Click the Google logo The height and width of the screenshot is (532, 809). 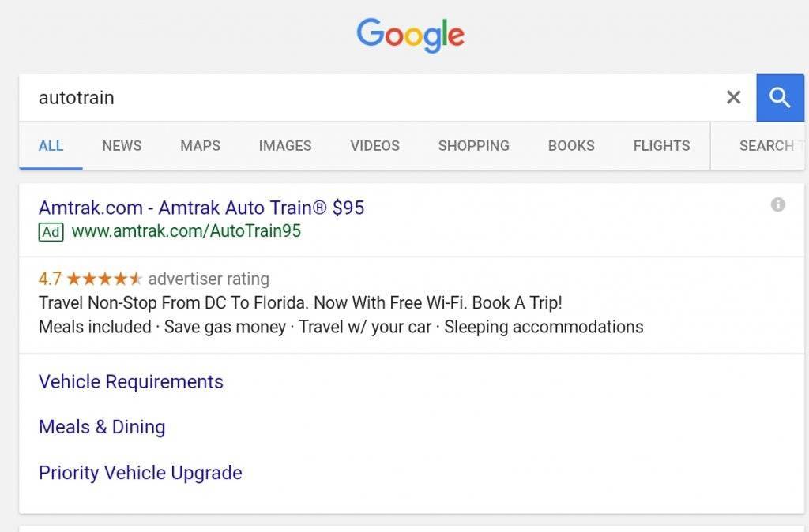(410, 36)
